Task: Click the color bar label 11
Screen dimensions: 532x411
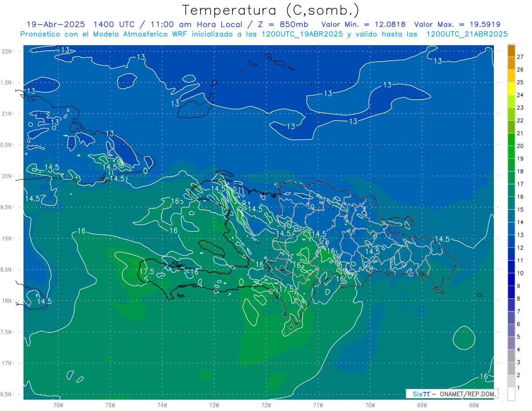Action: click(520, 260)
